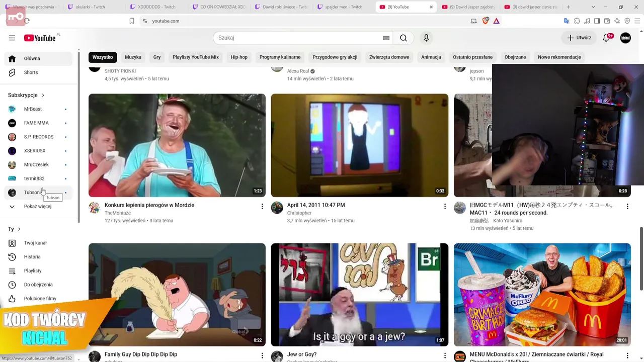Select the Obejrzane filter chip
644x362 pixels.
point(515,57)
